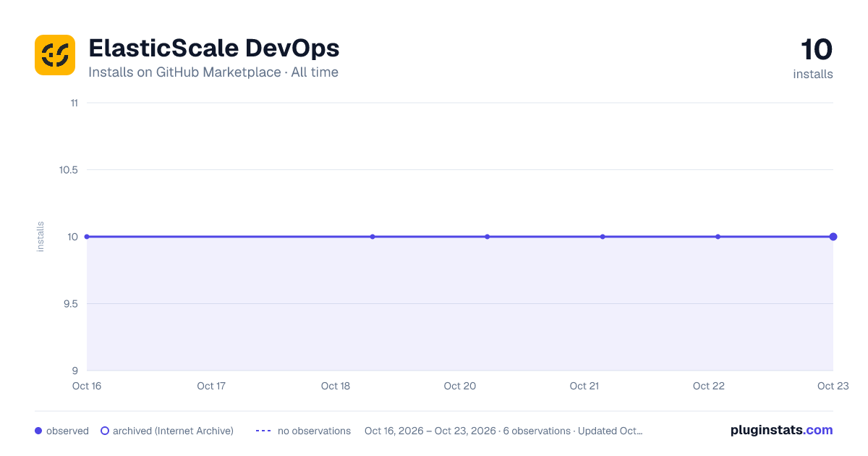The height and width of the screenshot is (456, 868).
Task: Click the y-axis label 11
Action: [x=74, y=103]
